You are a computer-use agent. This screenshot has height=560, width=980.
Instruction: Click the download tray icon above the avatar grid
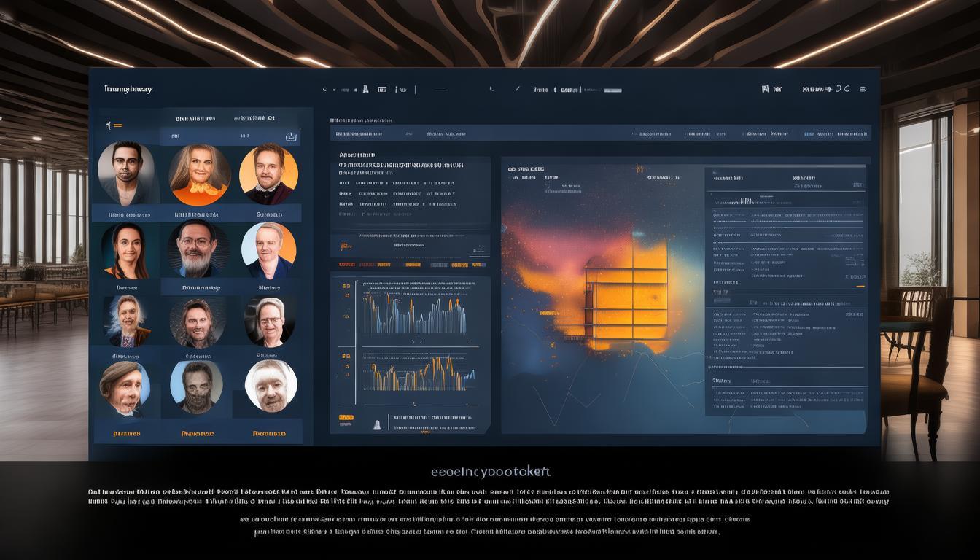coord(291,136)
